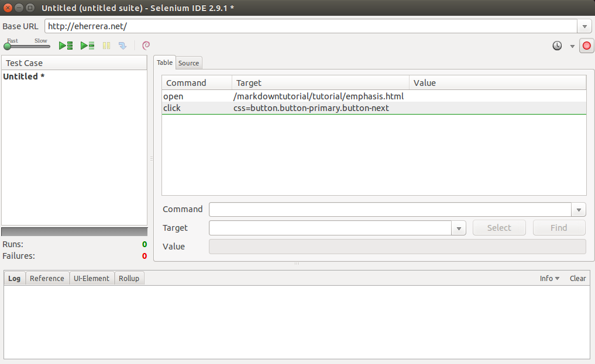The width and height of the screenshot is (595, 364).
Task: Click the pause/resume button
Action: point(106,46)
